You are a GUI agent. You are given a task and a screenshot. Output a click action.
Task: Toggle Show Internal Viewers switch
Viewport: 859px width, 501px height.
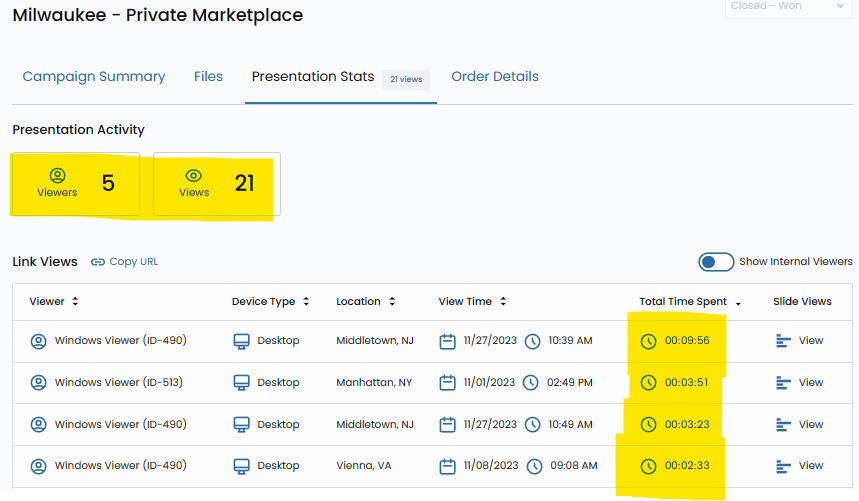(716, 262)
